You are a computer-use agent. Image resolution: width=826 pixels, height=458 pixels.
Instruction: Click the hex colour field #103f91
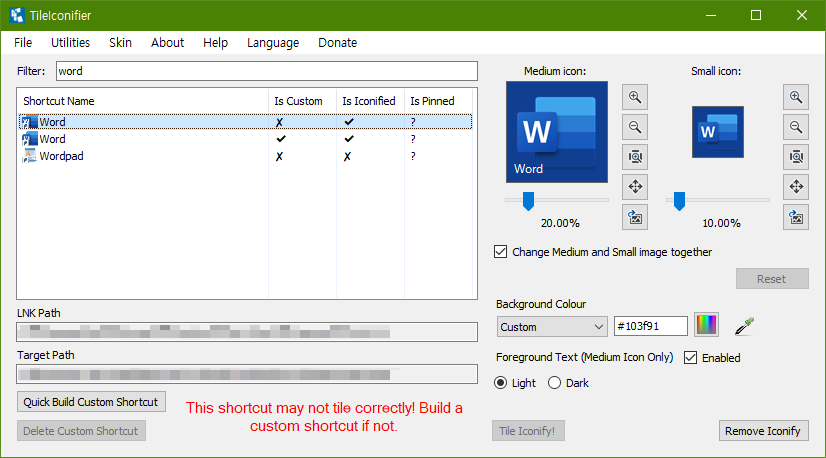[x=651, y=326]
